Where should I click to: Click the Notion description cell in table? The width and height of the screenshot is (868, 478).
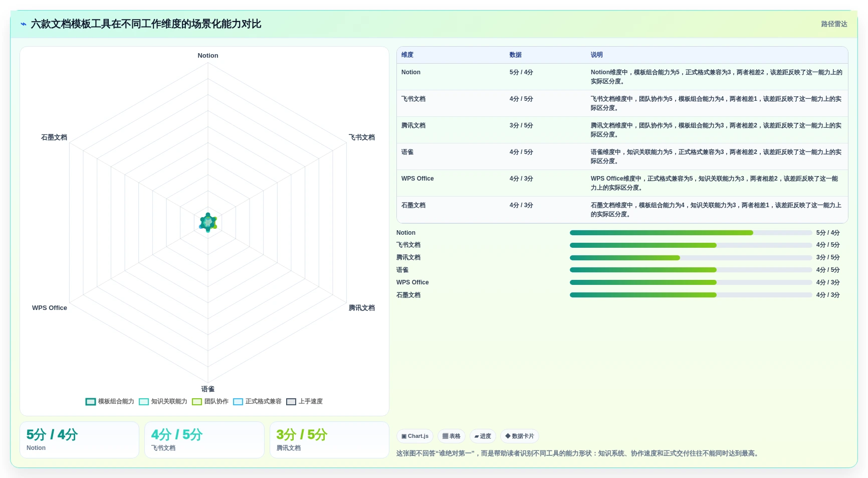[717, 77]
